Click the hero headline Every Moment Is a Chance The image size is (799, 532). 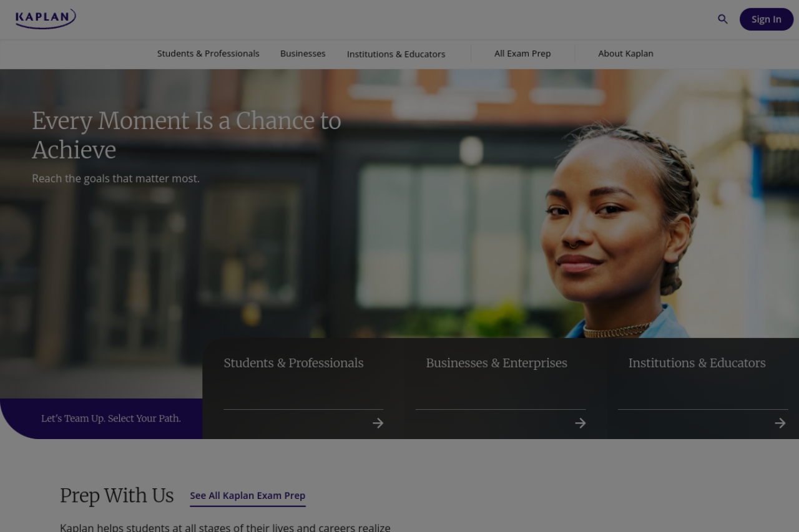pos(187,135)
